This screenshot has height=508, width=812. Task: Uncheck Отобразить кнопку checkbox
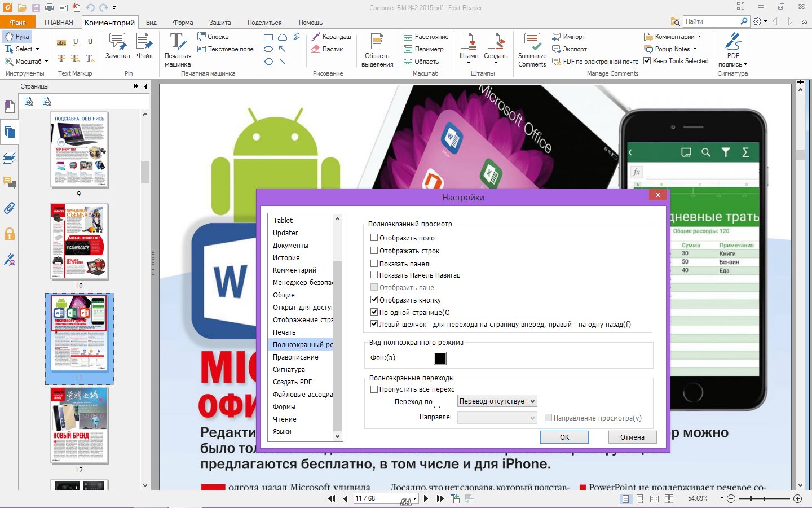374,300
